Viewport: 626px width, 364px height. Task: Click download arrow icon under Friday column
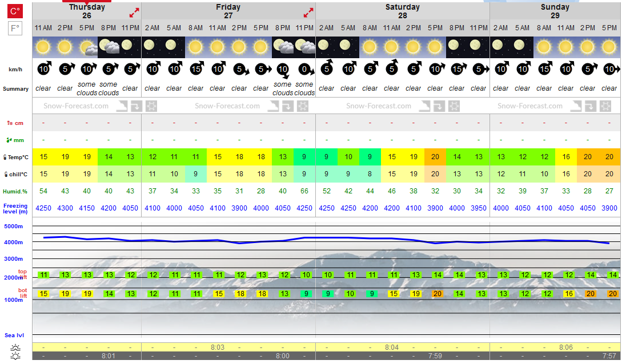(287, 106)
